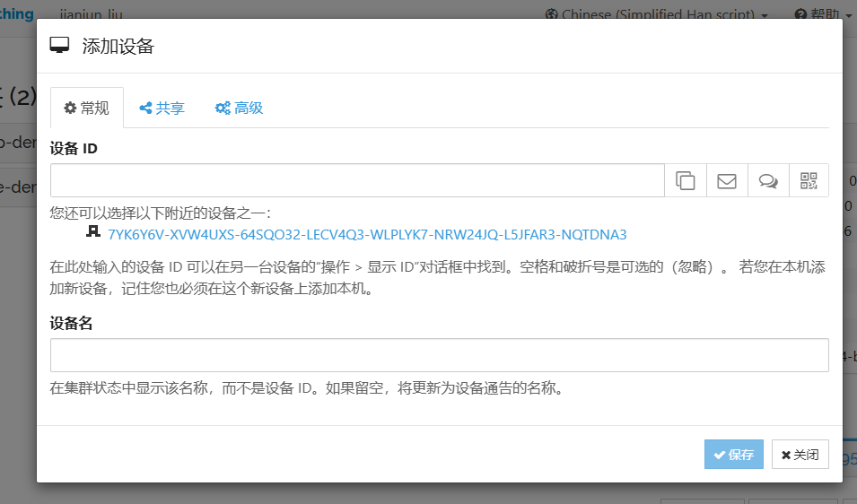
Task: Save the device with the 保存 button
Action: [x=733, y=455]
